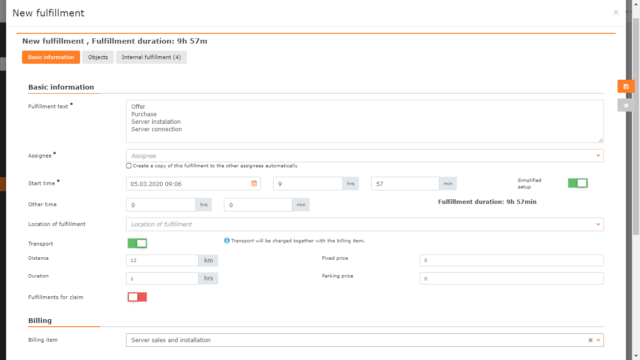Click the Distance km field

click(162, 260)
